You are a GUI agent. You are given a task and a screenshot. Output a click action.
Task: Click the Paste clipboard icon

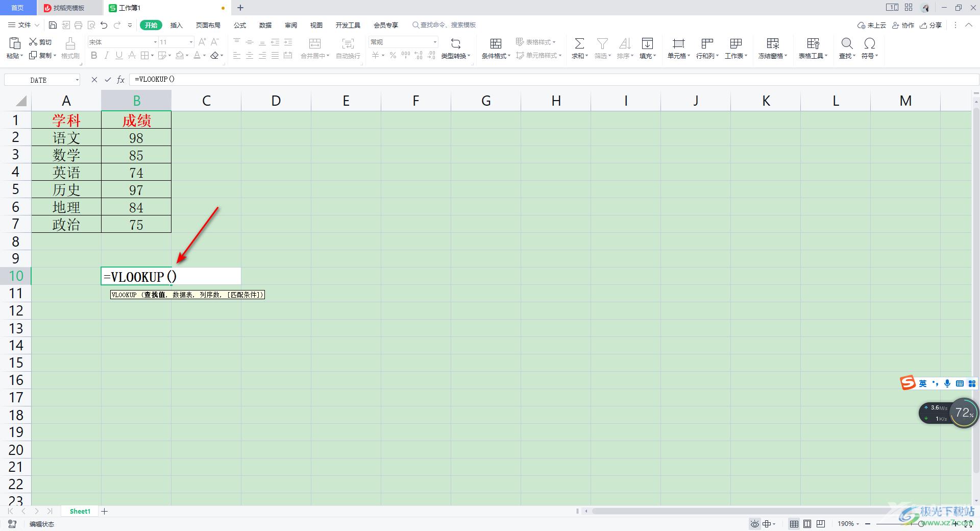(x=14, y=43)
